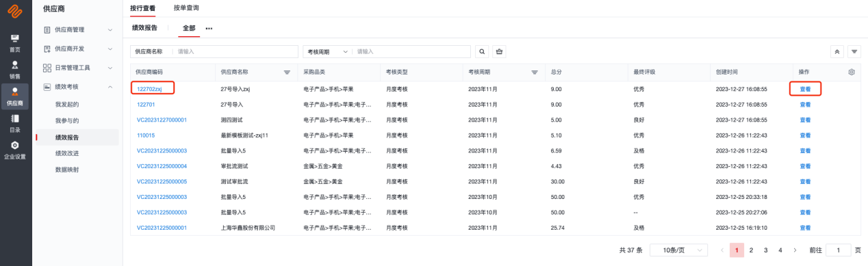The height and width of the screenshot is (266, 868).
Task: Click the orange app logo at top-left
Action: (x=15, y=12)
